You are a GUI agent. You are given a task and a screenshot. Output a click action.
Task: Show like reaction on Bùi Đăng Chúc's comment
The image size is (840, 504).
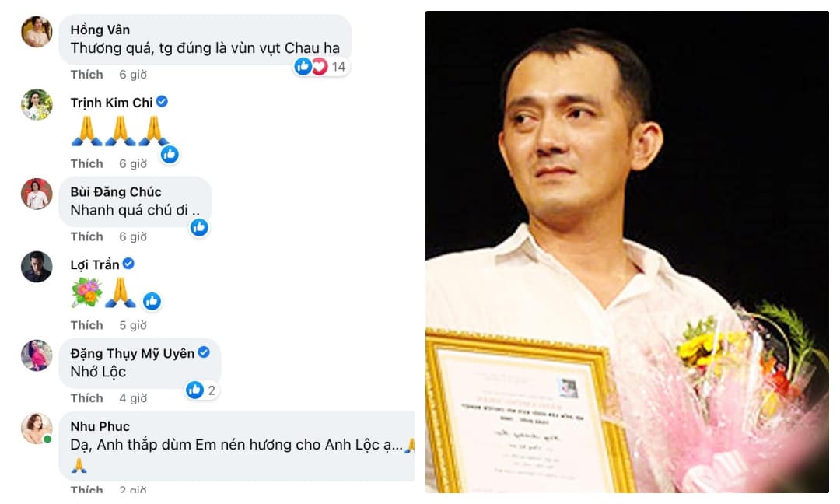click(199, 228)
